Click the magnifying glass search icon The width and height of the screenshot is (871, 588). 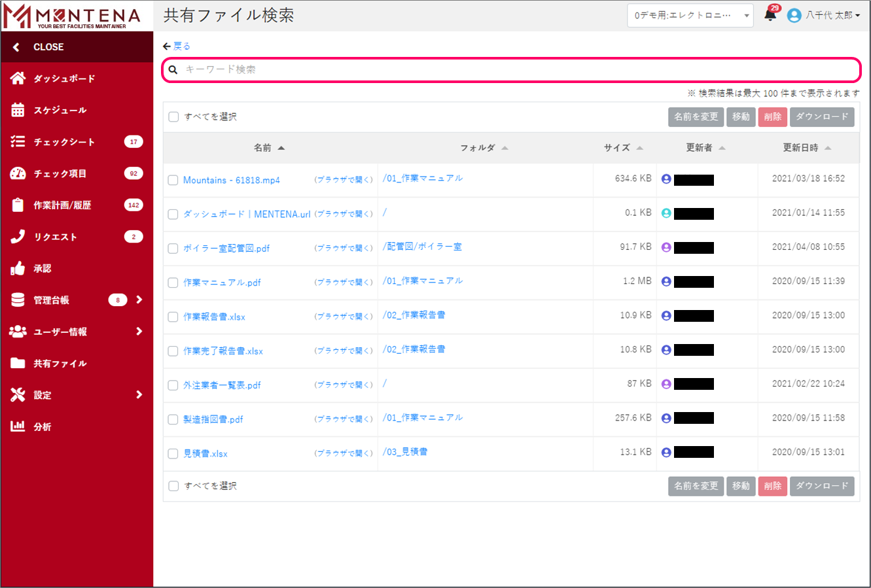coord(173,69)
